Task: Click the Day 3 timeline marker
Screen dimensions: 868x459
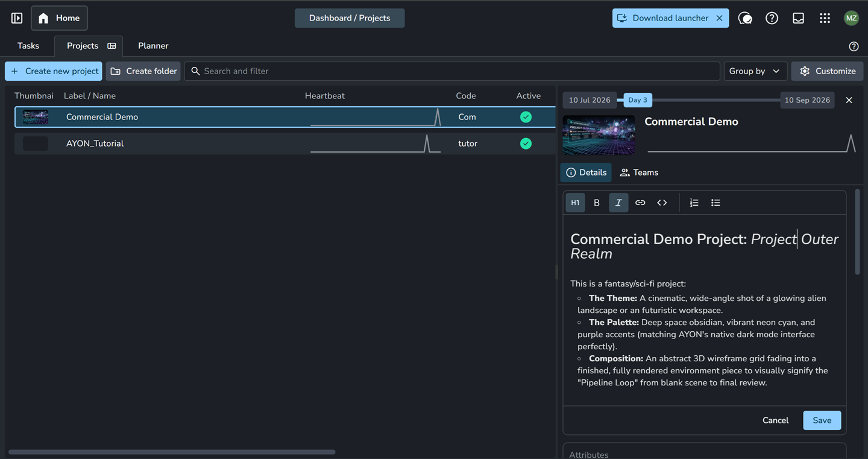Action: coord(638,100)
